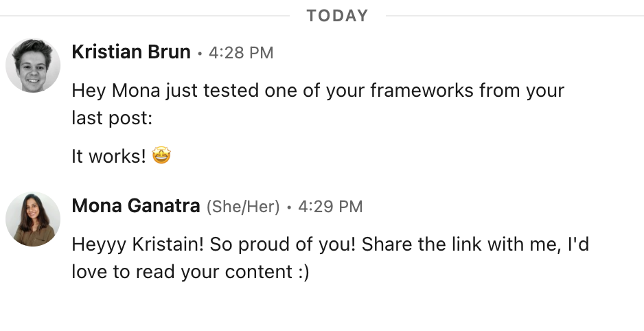Click the 'last post:' message line

tap(111, 118)
